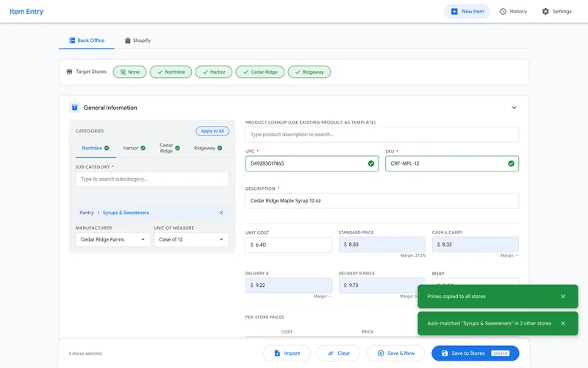Image resolution: width=588 pixels, height=368 pixels.
Task: Click the Item Entry title link
Action: (26, 11)
